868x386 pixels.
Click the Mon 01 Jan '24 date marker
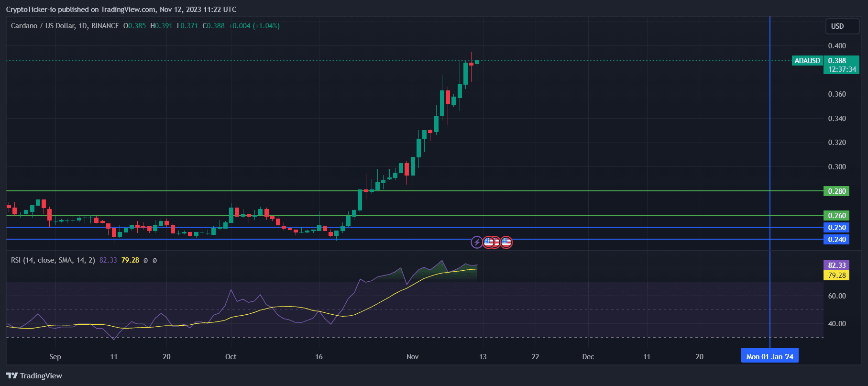(x=769, y=356)
